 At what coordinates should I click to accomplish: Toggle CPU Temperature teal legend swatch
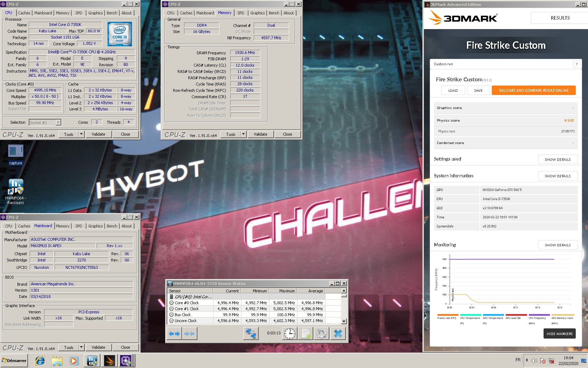(470, 315)
